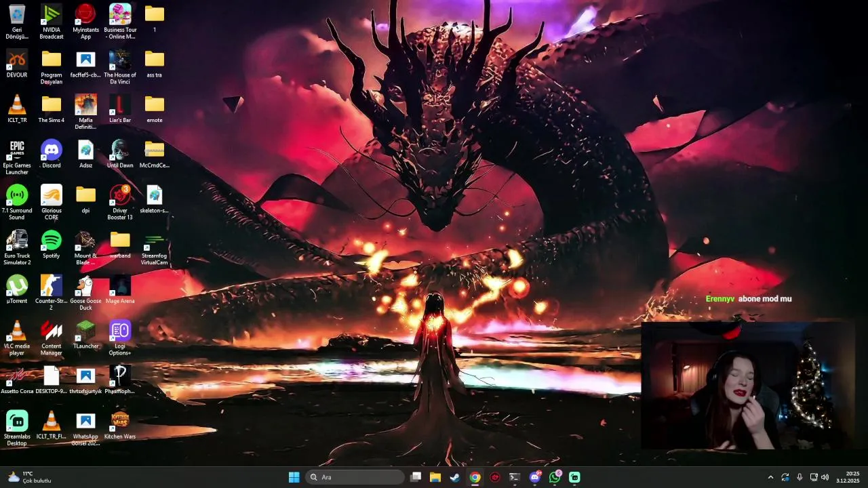Open Discord taskbar icon with notification badge
The height and width of the screenshot is (488, 868).
pyautogui.click(x=534, y=477)
